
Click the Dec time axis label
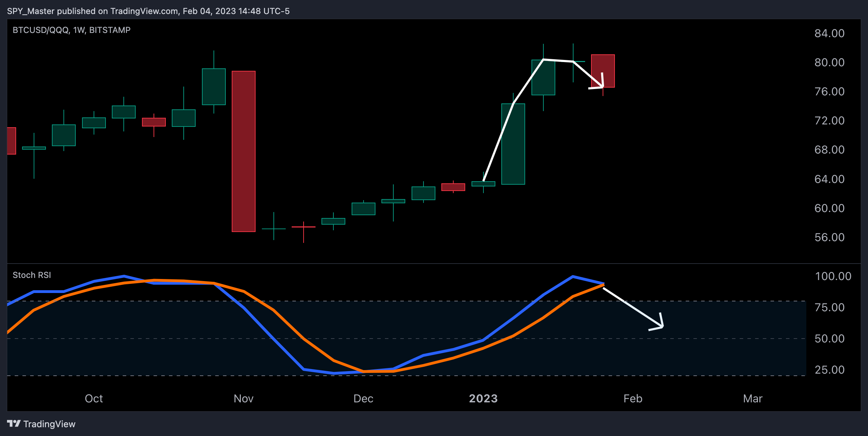363,398
